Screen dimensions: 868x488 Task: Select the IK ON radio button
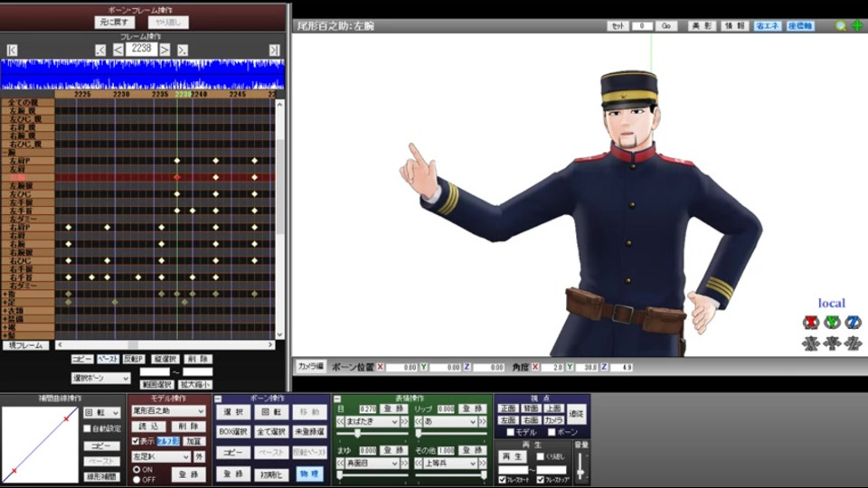click(x=137, y=469)
